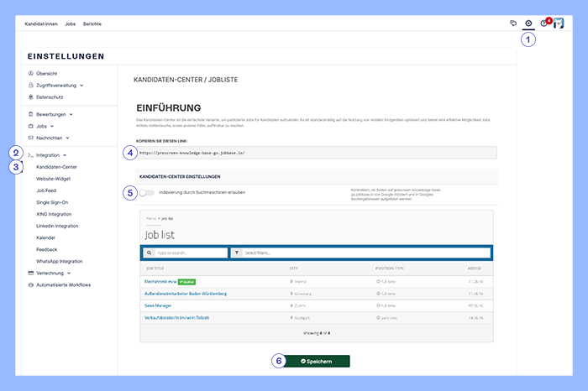Select Linkedin Integration in the sidebar
The width and height of the screenshot is (588, 391).
click(57, 227)
